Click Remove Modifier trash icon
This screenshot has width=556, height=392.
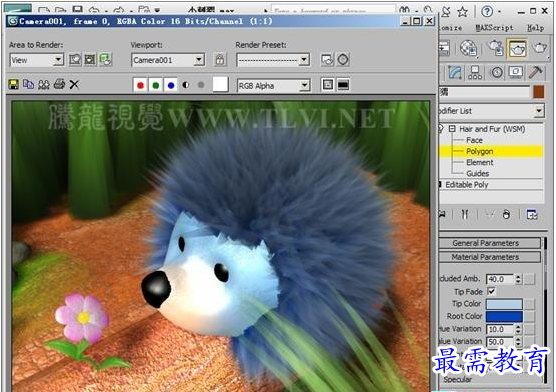[x=506, y=214]
